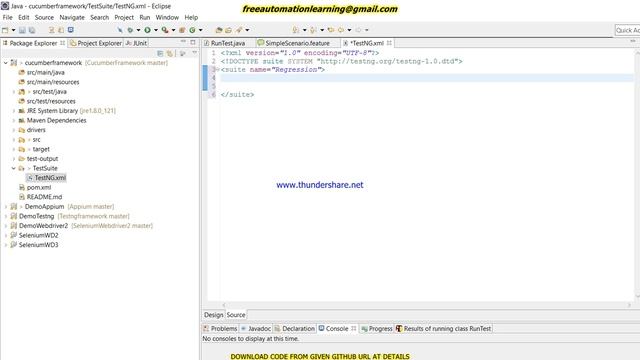Screen dimensions: 640x360
Task: Open the External Tools dropdown arrow
Action: [173, 30]
